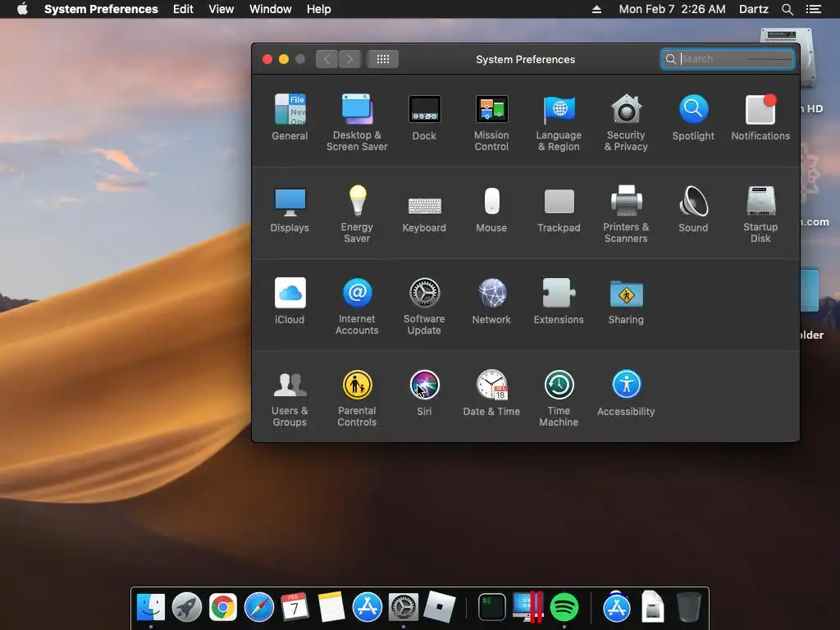Open the Apple menu
The width and height of the screenshot is (840, 630).
(x=22, y=9)
